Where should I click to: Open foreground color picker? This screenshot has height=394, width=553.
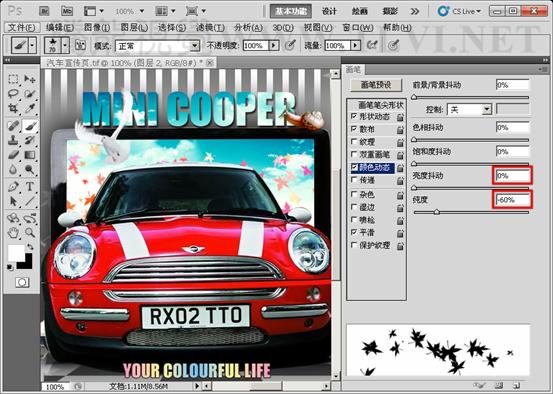16,253
